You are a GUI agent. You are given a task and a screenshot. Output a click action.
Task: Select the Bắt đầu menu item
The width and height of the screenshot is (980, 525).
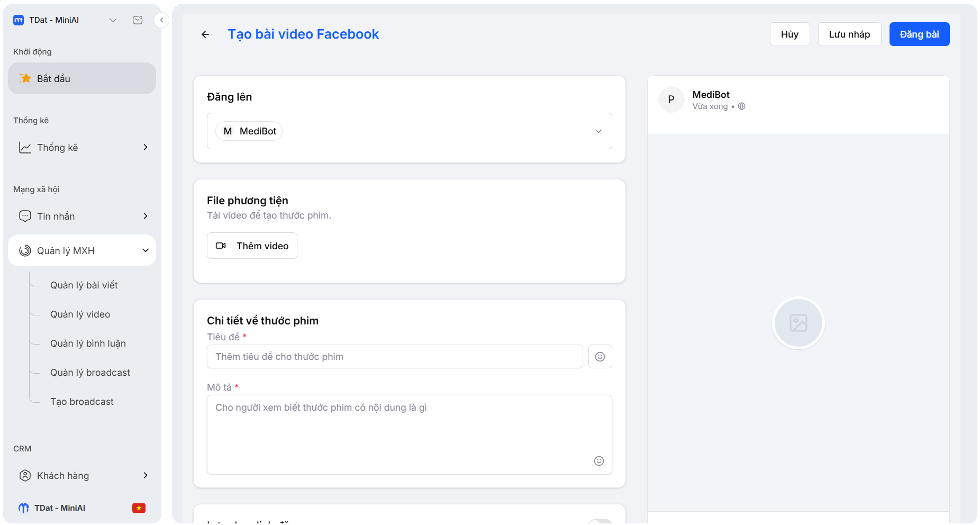point(82,79)
